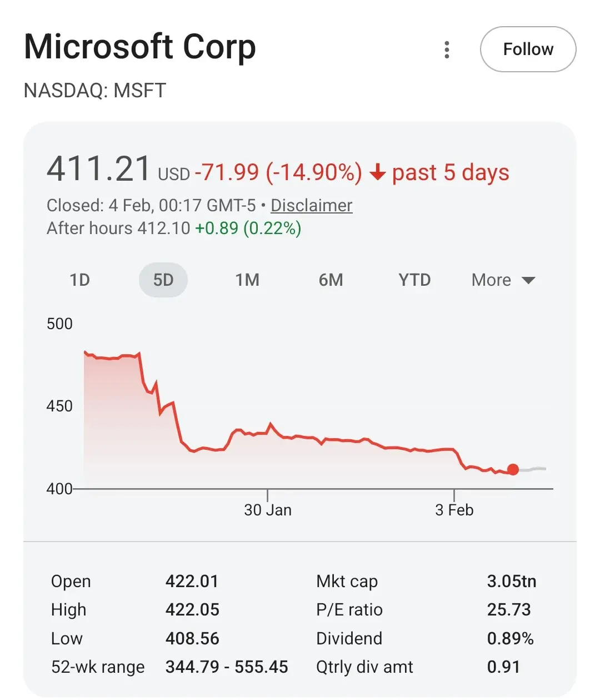The image size is (600, 700).
Task: Select the 6M time range
Action: pyautogui.click(x=331, y=280)
